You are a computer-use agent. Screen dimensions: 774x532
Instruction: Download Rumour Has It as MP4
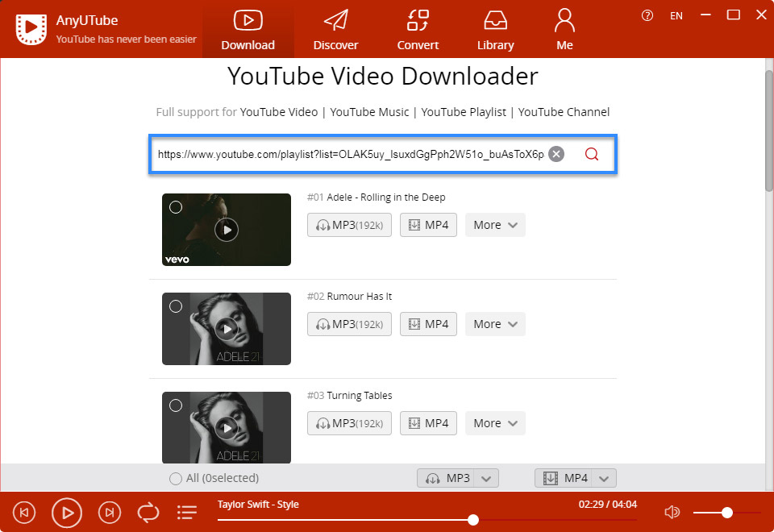[428, 324]
